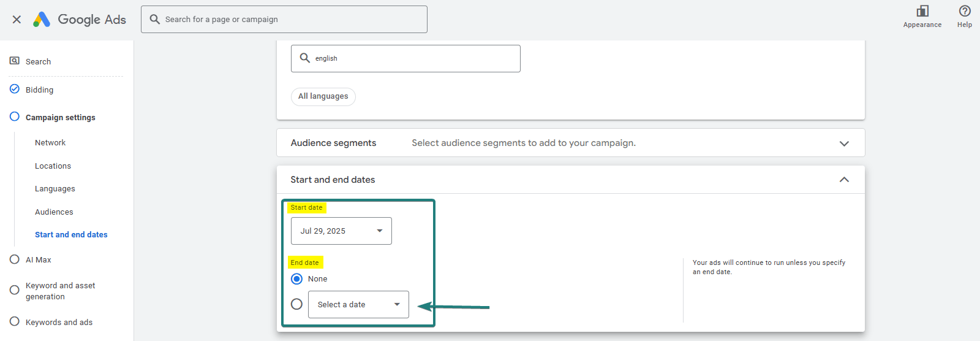Collapse the Start and end dates section
The width and height of the screenshot is (980, 341).
[x=843, y=180]
